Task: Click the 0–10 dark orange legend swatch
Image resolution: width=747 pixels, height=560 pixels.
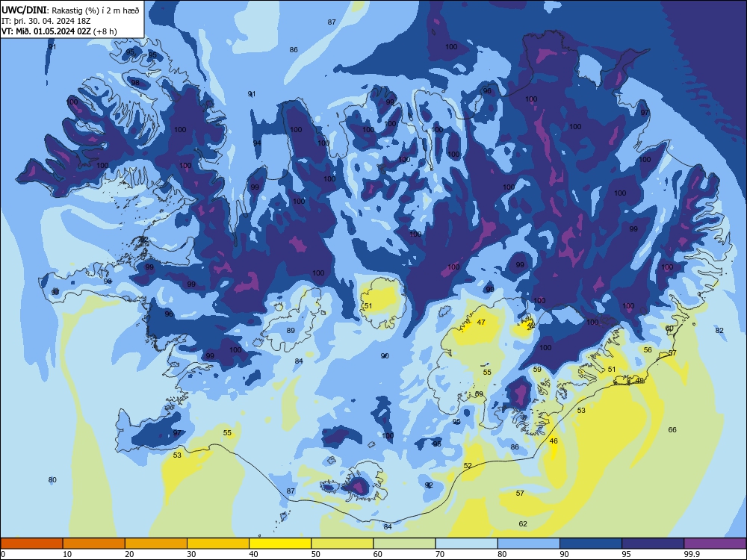Action: tap(32, 544)
